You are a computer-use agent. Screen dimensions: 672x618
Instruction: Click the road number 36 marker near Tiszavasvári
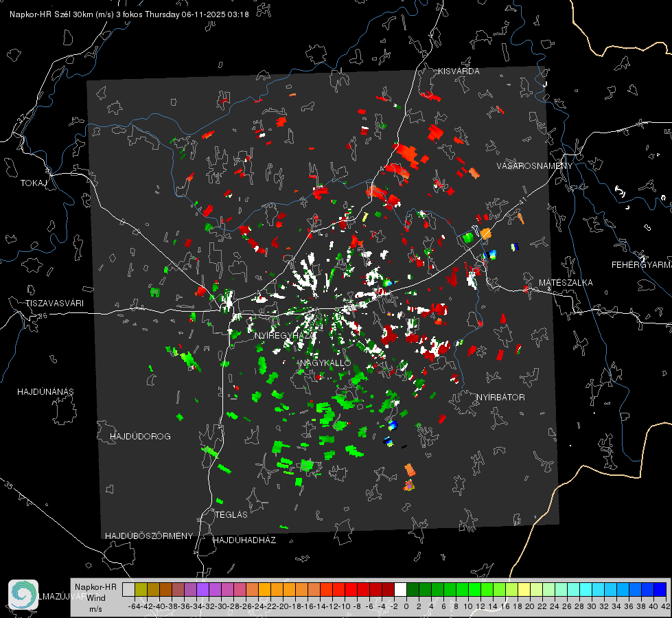[x=43, y=316]
